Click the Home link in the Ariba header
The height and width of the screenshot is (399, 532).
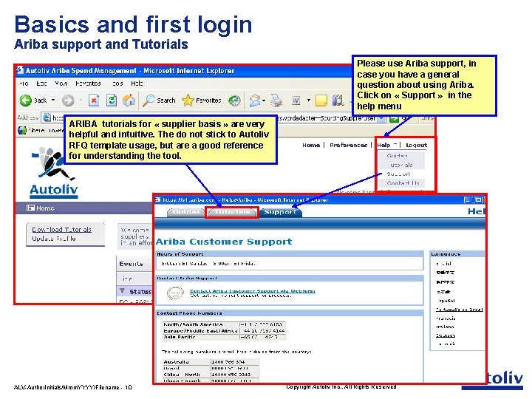click(311, 145)
